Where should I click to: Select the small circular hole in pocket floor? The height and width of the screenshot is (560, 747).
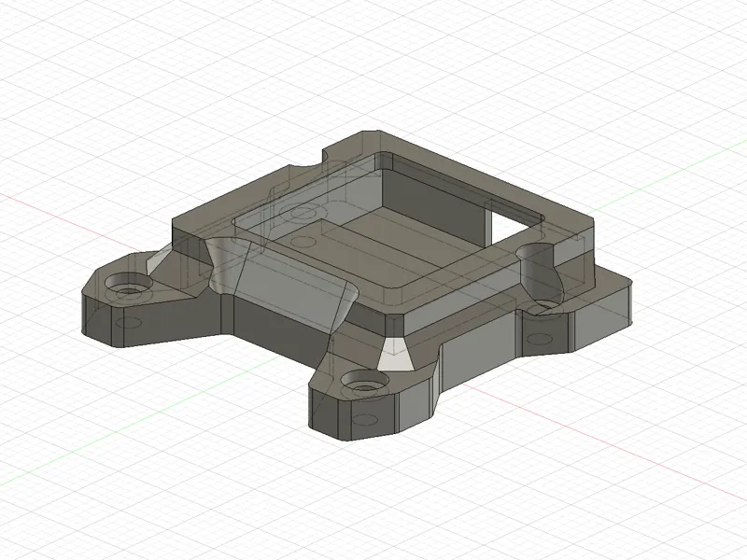303,242
